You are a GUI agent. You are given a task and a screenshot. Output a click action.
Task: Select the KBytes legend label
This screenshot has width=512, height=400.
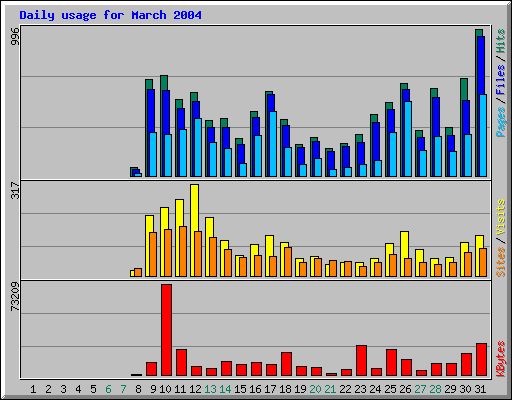coord(500,359)
